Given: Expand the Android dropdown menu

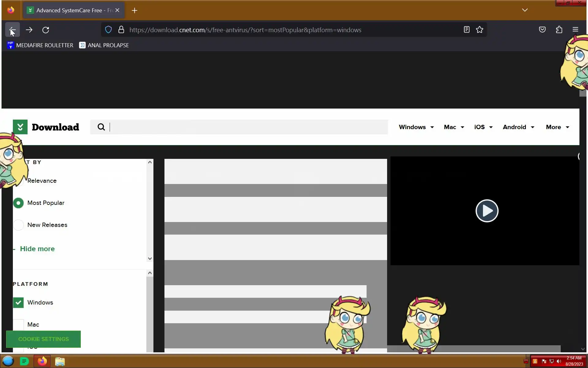Looking at the screenshot, I should (518, 127).
